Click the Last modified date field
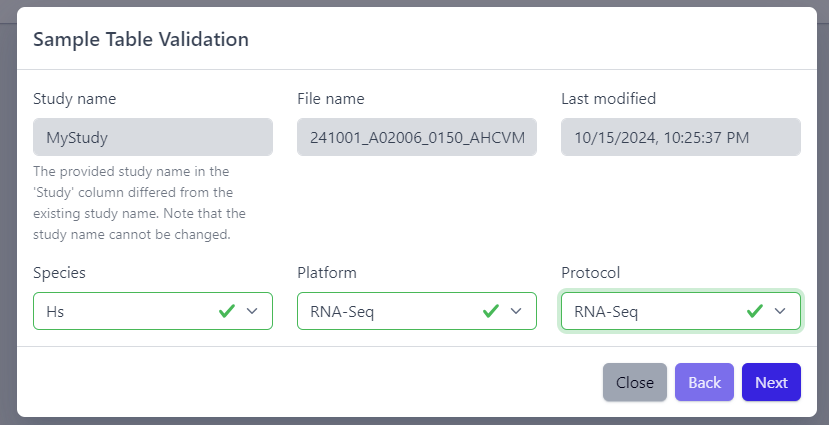This screenshot has height=425, width=829. click(681, 137)
